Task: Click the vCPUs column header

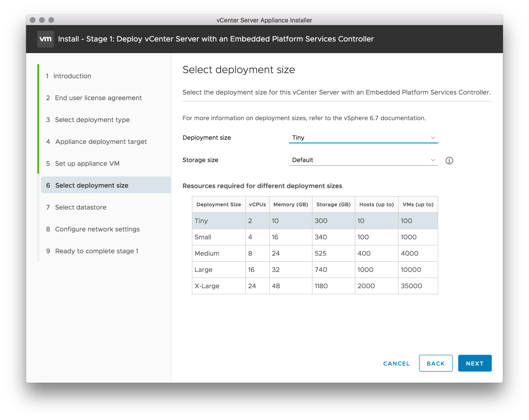Action: (x=257, y=204)
